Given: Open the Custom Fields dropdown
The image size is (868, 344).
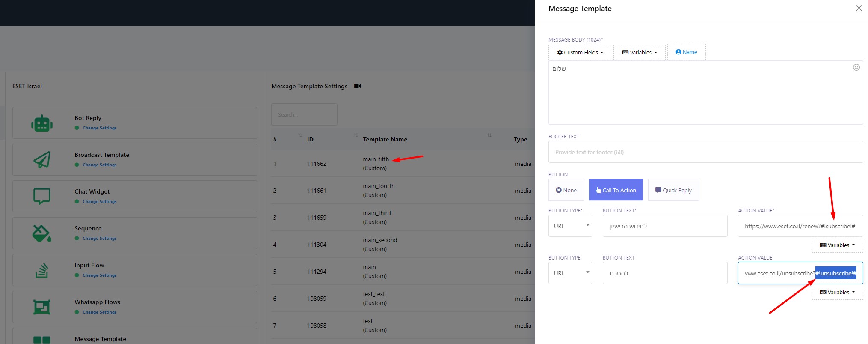Looking at the screenshot, I should (x=580, y=52).
